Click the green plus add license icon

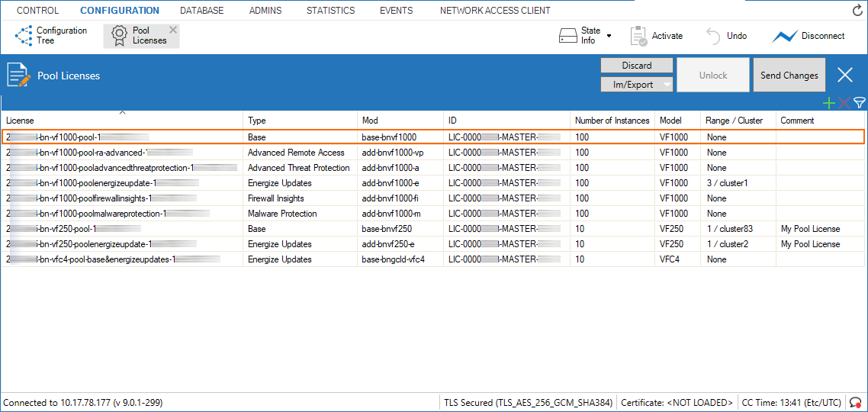(828, 102)
